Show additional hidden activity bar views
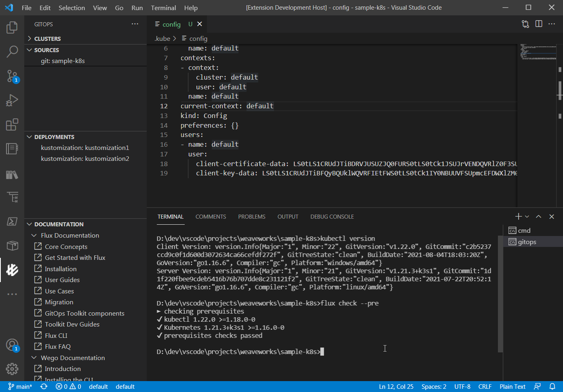563x392 pixels. click(12, 294)
